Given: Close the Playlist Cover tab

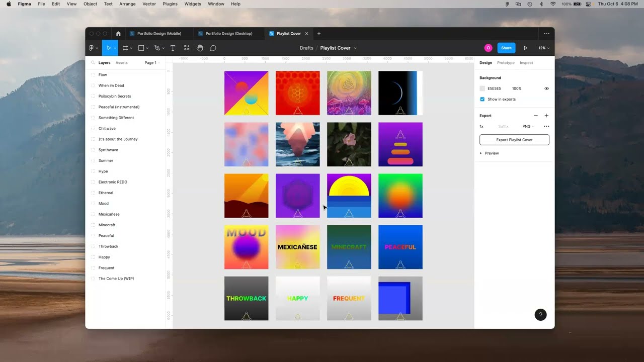Looking at the screenshot, I should pos(306,34).
